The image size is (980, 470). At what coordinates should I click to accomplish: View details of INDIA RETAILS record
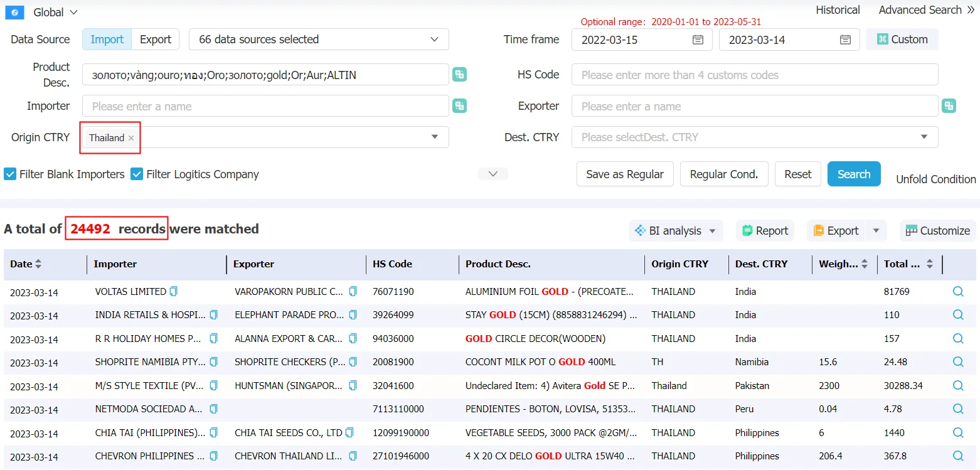point(958,315)
